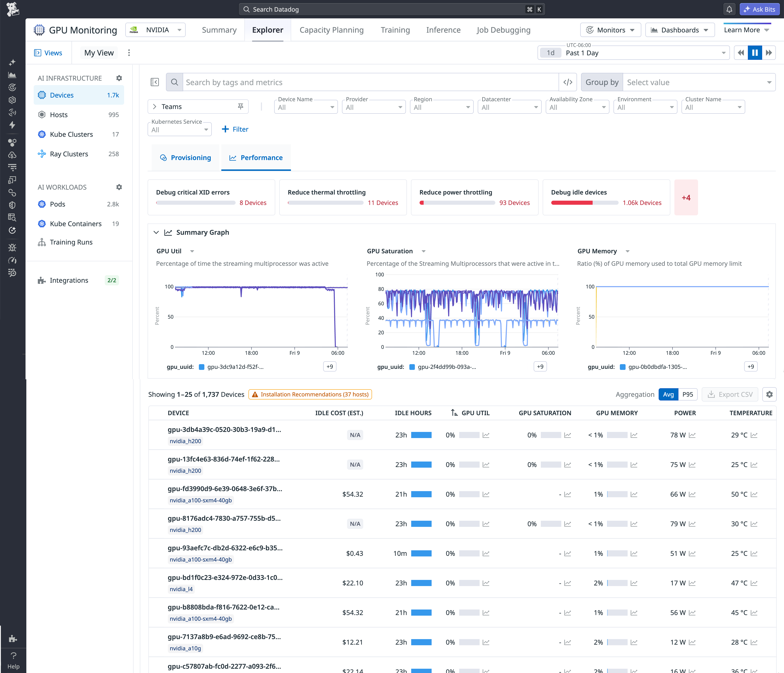Click the add Filter button
Viewport: 784px width, 673px height.
pyautogui.click(x=235, y=129)
